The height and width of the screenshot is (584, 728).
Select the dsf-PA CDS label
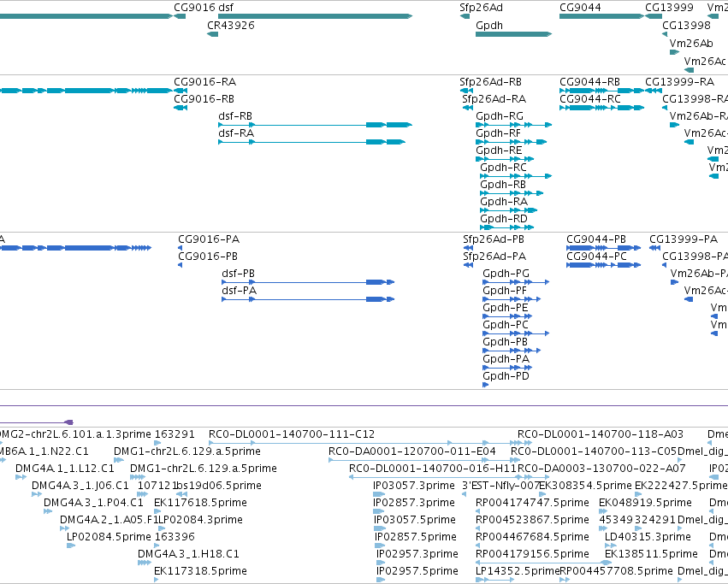[240, 291]
